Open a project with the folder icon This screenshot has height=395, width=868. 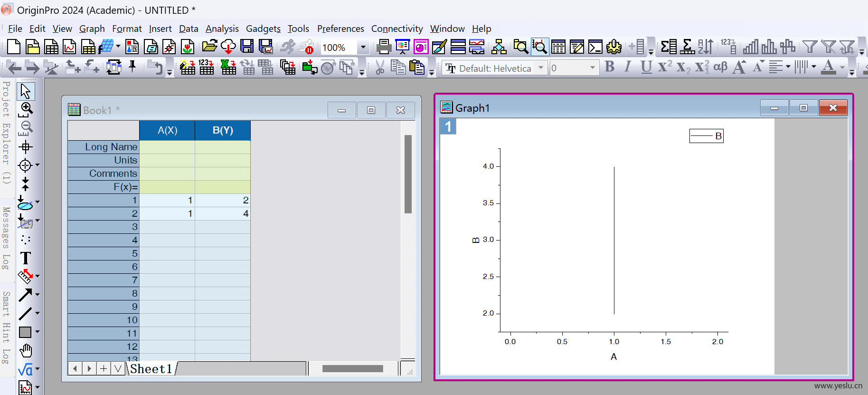(209, 47)
